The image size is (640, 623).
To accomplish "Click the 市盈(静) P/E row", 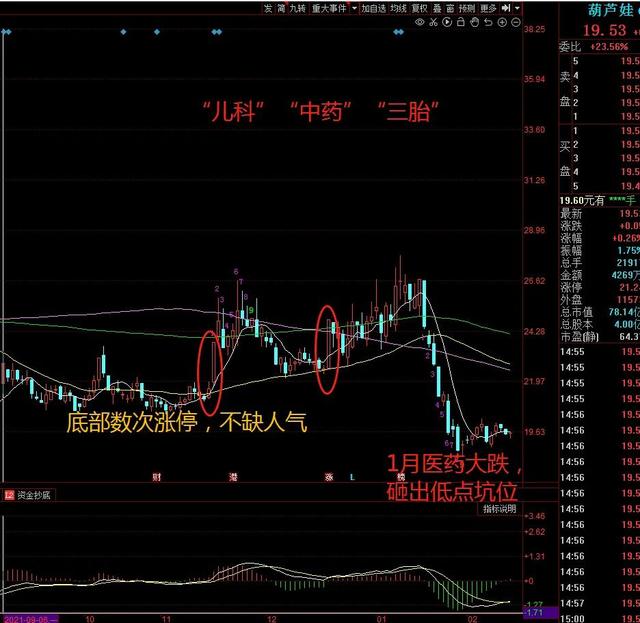I will click(x=599, y=337).
